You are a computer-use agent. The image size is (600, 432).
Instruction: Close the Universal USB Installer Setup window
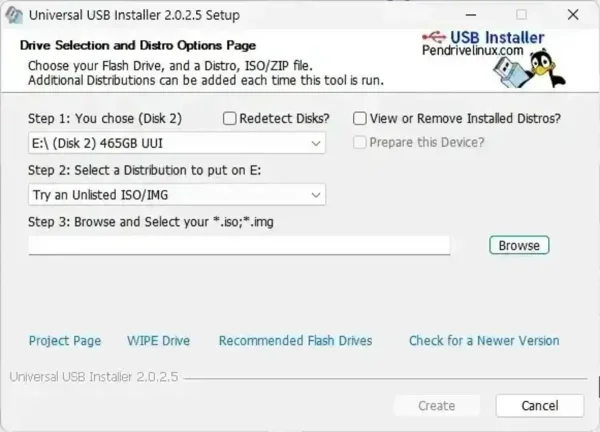[x=573, y=15]
